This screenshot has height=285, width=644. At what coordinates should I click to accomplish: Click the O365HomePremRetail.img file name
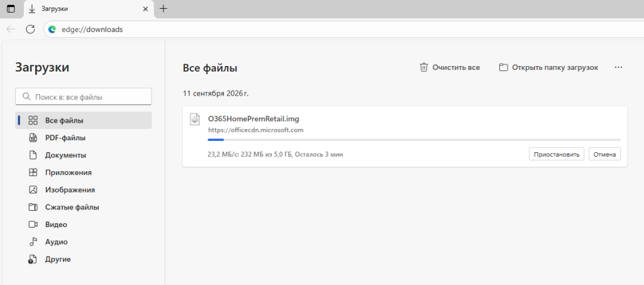pyautogui.click(x=253, y=120)
